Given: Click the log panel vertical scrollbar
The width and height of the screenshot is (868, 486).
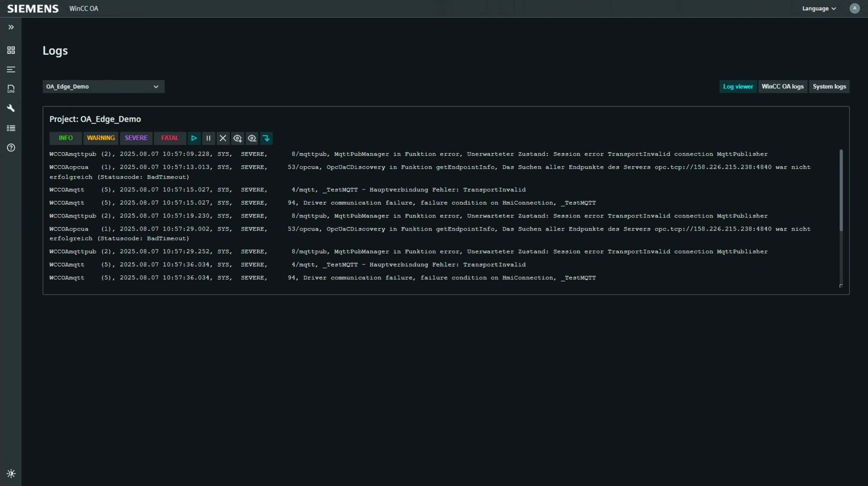Looking at the screenshot, I should [x=841, y=191].
